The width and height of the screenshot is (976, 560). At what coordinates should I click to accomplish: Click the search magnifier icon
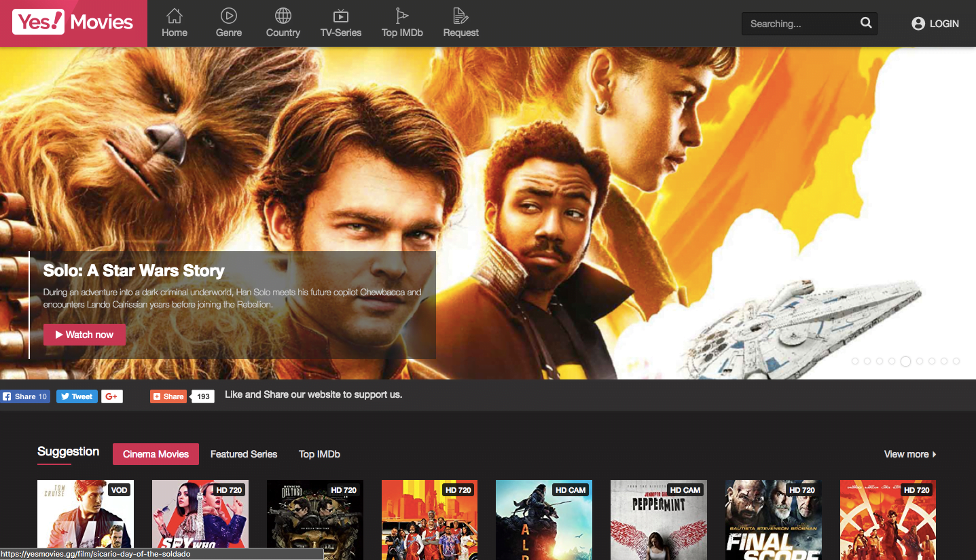pyautogui.click(x=866, y=23)
